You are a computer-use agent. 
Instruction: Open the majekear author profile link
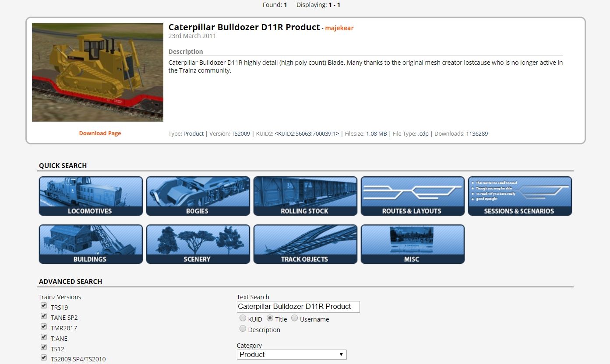pos(339,28)
